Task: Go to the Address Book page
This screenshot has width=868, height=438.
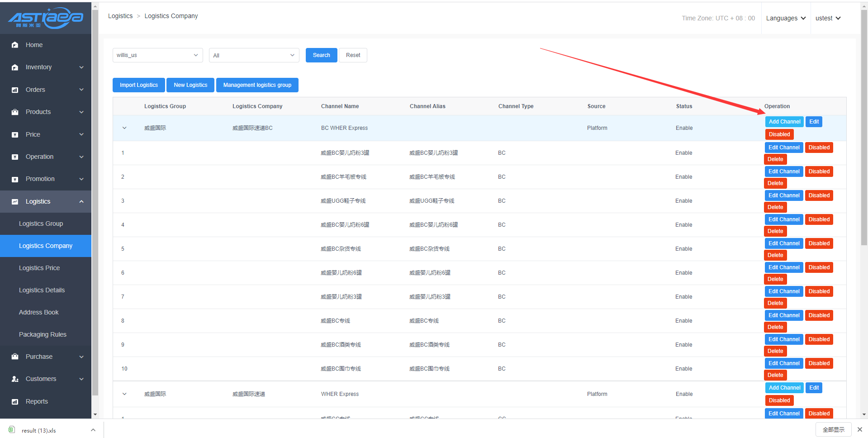Action: 39,312
